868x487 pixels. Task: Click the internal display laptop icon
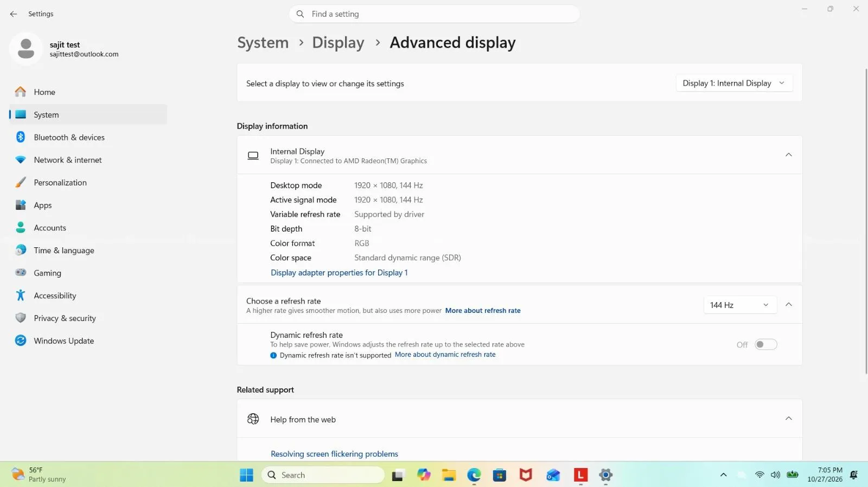coord(253,156)
